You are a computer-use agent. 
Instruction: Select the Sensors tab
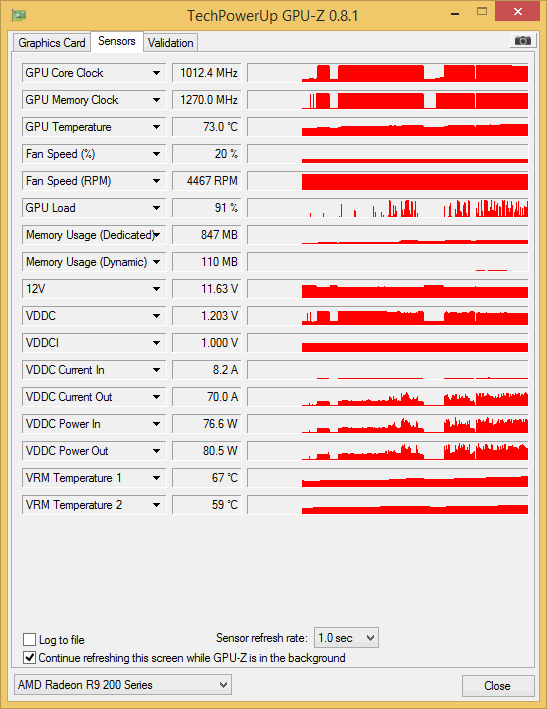[117, 41]
